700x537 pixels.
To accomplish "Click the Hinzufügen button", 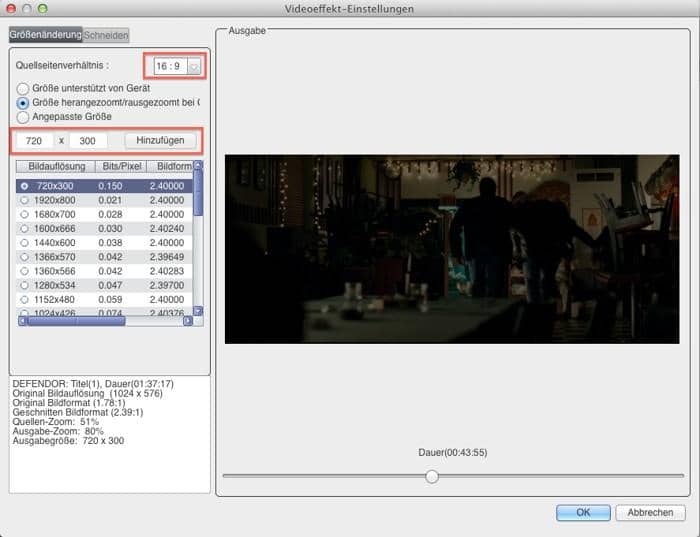I will pyautogui.click(x=160, y=140).
